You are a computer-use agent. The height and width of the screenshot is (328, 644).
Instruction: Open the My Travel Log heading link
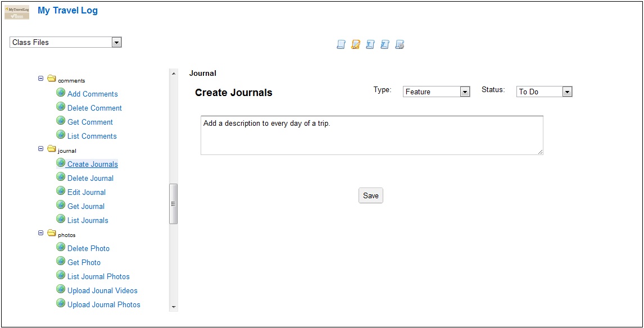coord(67,10)
